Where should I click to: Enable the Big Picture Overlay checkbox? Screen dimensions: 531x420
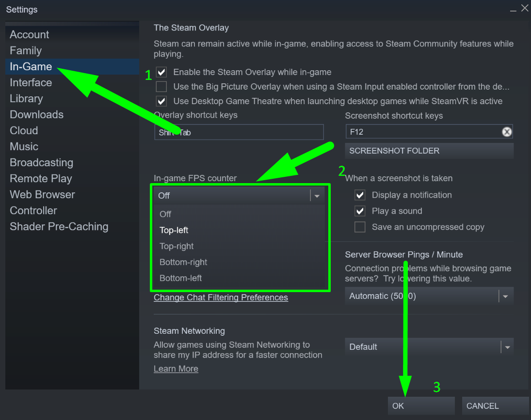tap(161, 87)
